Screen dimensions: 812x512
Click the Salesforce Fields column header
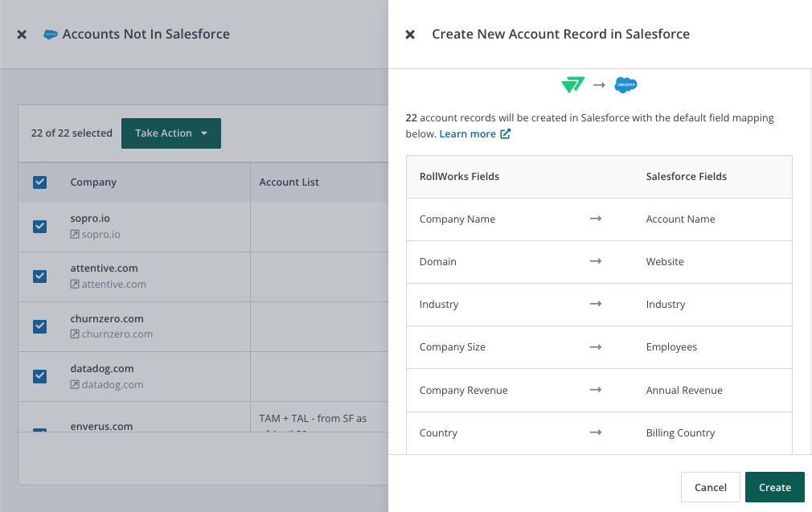click(686, 177)
